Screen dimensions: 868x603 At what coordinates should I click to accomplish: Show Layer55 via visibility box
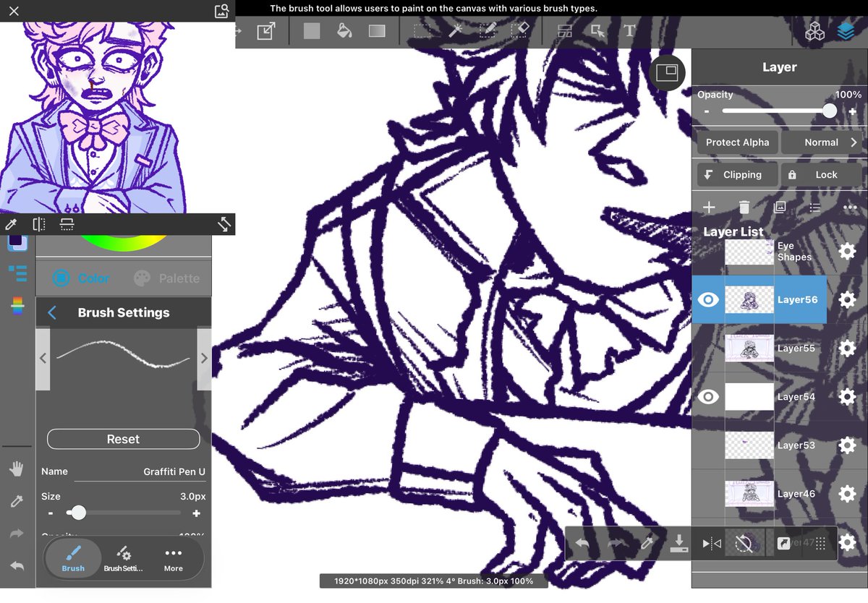(708, 348)
